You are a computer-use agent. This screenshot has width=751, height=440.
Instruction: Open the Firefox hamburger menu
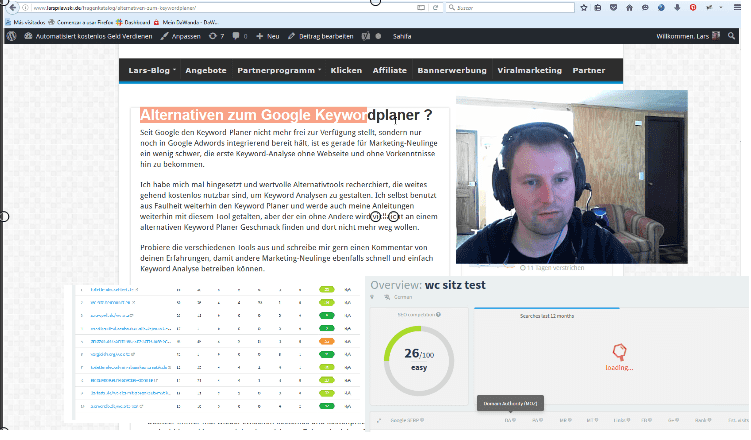(737, 8)
